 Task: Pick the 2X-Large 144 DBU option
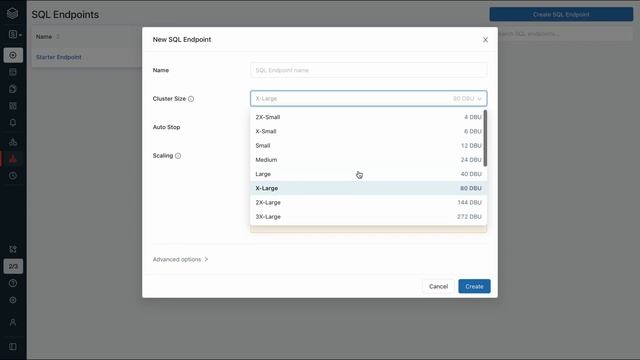coord(368,202)
